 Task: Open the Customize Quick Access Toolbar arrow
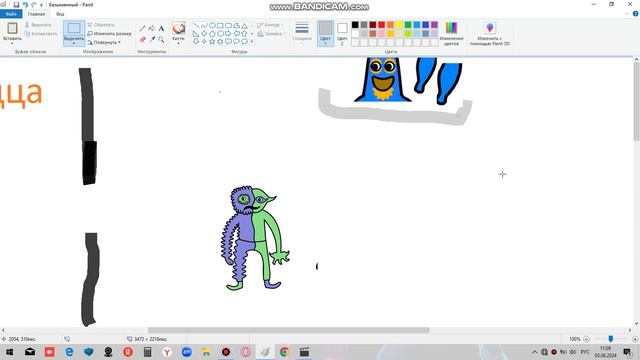tap(41, 5)
